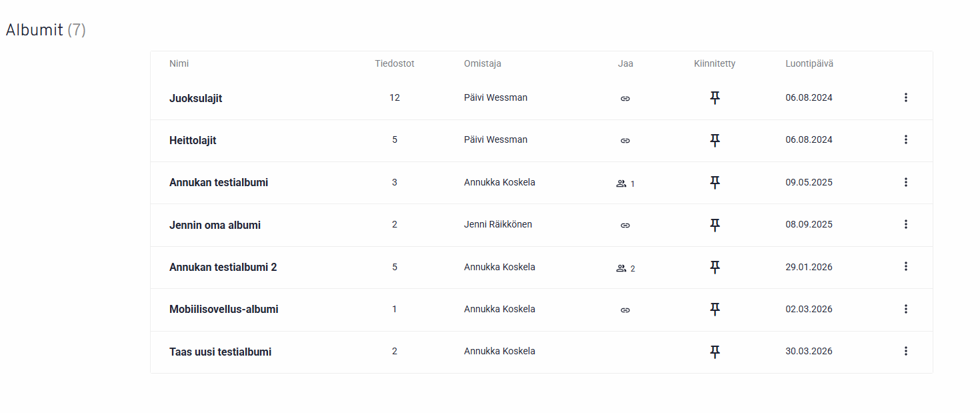Click the Tiedostot column header
The width and height of the screenshot is (980, 413).
394,64
